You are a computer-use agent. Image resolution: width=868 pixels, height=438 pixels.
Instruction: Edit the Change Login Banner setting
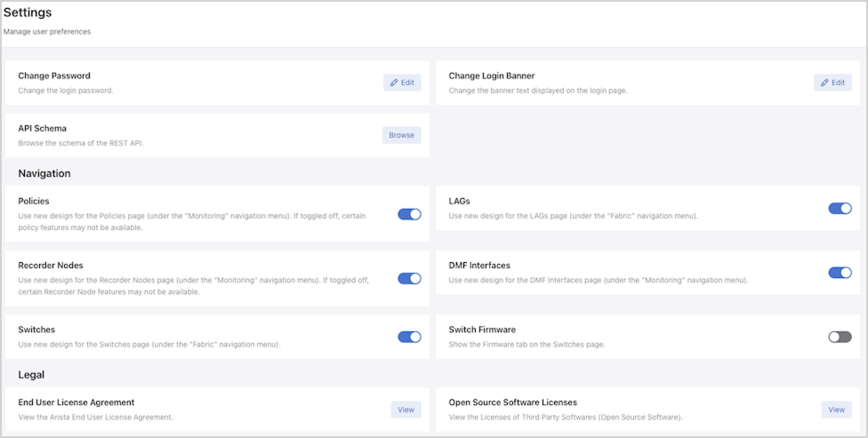click(x=832, y=83)
